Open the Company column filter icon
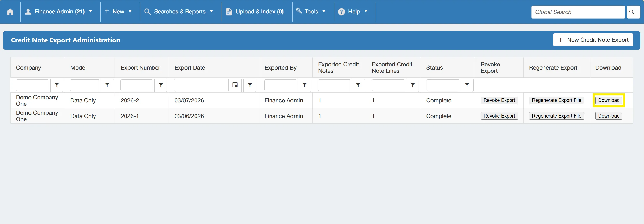Screen dimensions: 644x224 click(x=57, y=85)
